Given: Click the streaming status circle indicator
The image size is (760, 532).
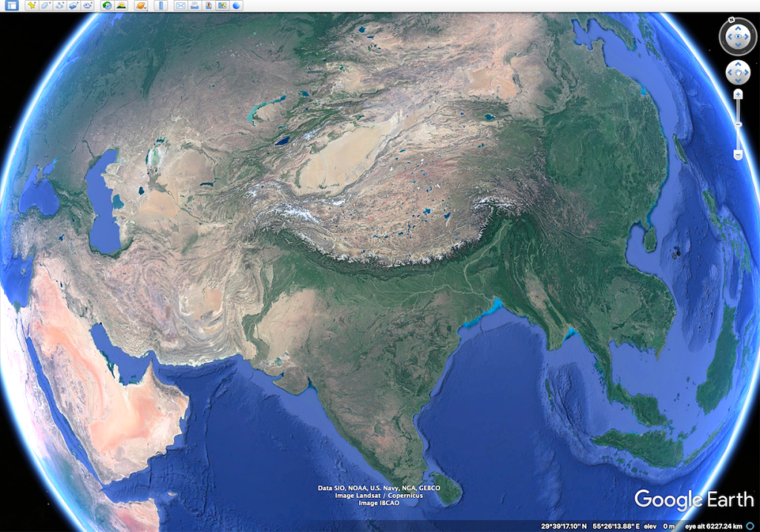Looking at the screenshot, I should (750, 526).
